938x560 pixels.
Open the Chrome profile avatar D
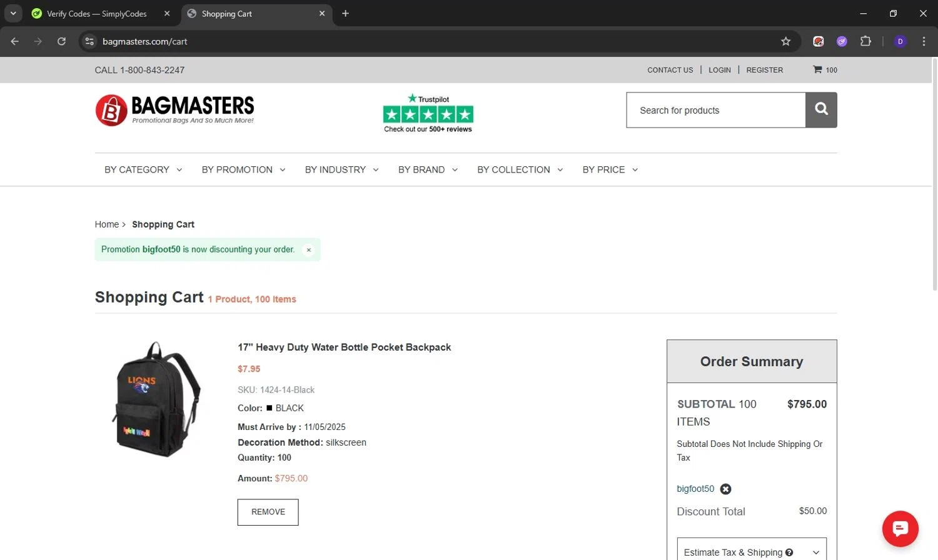click(900, 41)
